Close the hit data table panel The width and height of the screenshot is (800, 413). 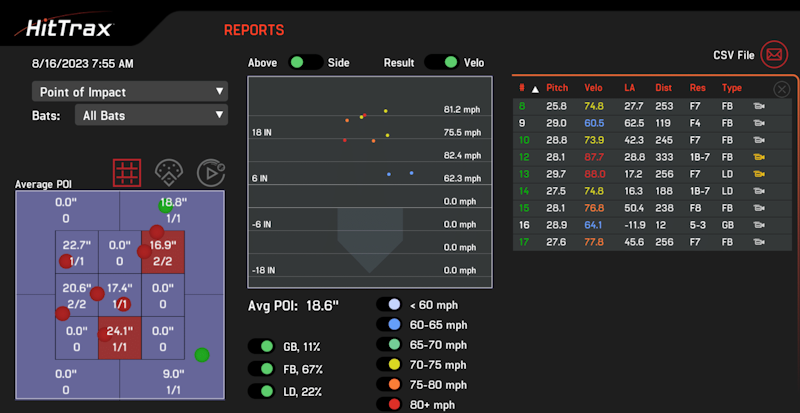click(781, 89)
